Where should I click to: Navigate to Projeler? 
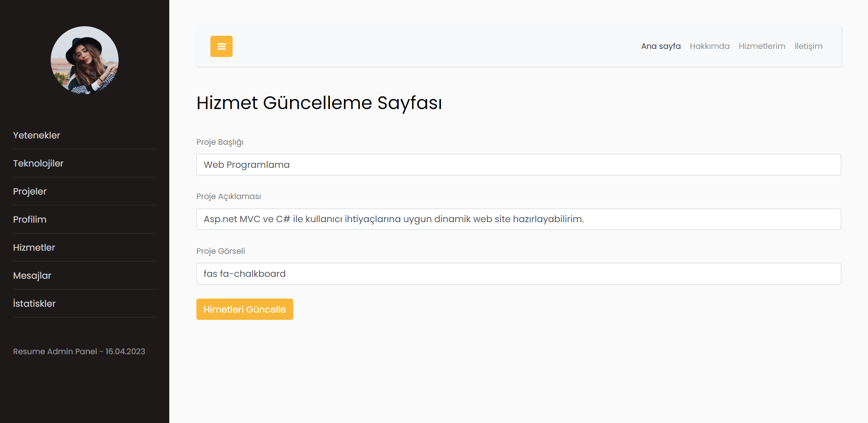29,191
